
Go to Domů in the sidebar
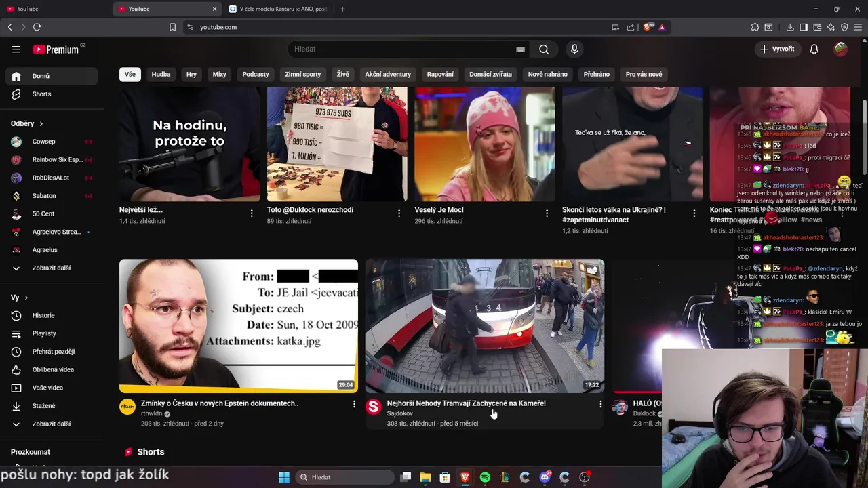pyautogui.click(x=51, y=76)
